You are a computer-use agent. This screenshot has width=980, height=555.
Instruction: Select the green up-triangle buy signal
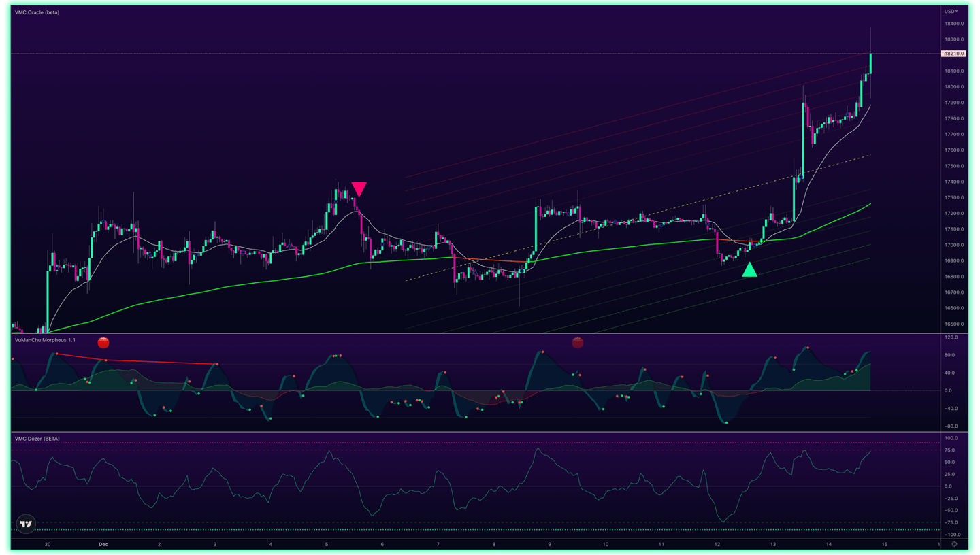tap(749, 269)
